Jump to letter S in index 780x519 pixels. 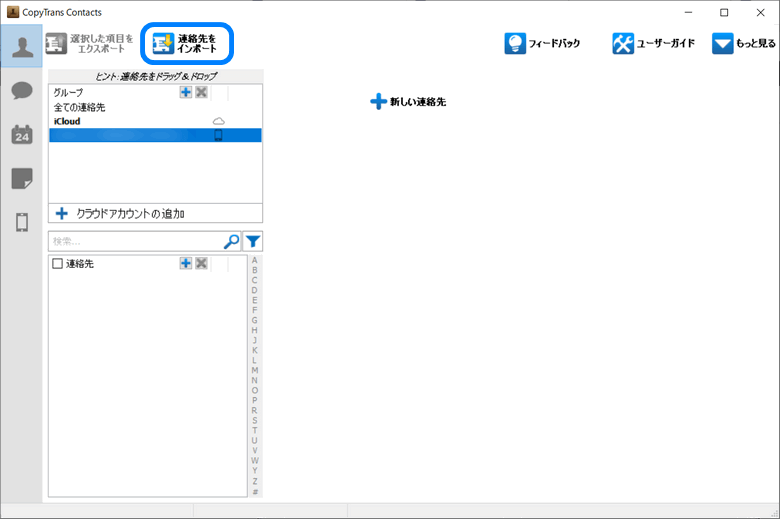click(255, 420)
